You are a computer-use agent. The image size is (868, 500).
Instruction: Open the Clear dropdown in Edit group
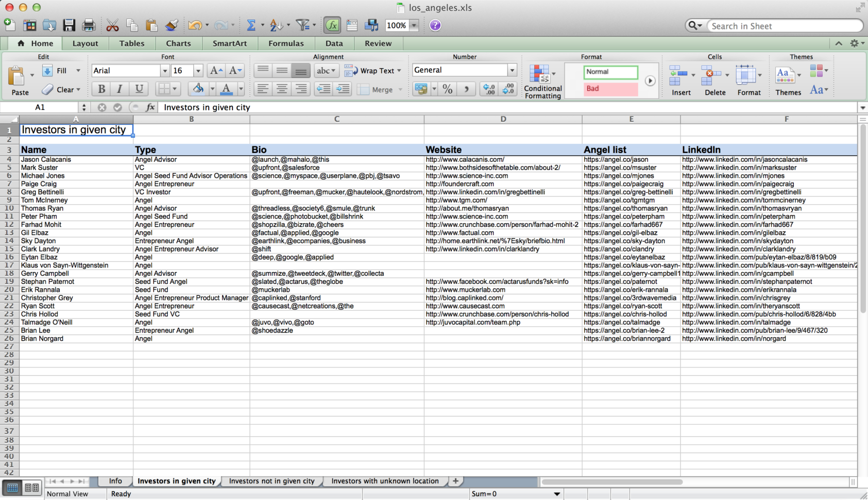tap(78, 90)
